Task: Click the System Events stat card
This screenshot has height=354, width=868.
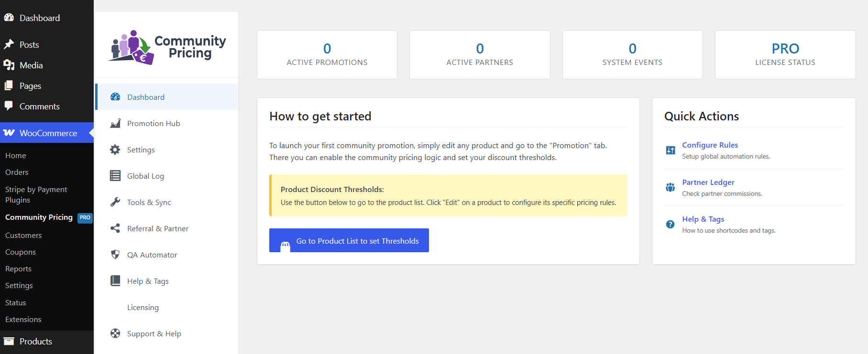Action: pyautogui.click(x=633, y=55)
